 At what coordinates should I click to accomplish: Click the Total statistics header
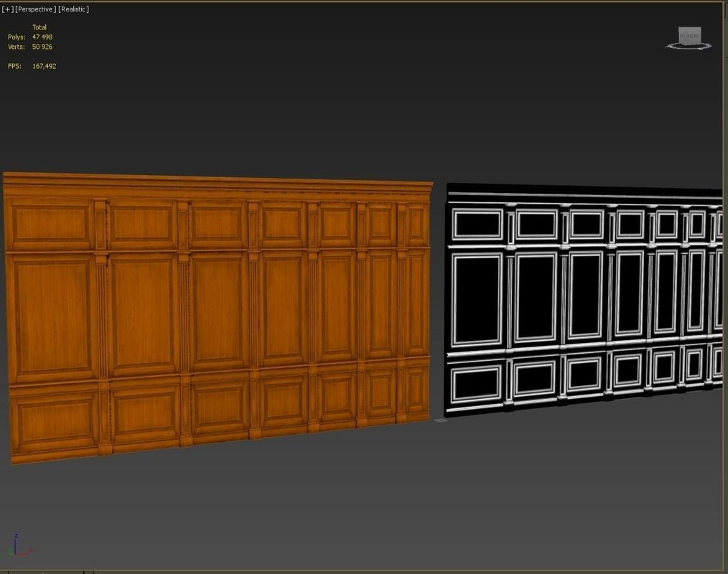(39, 27)
